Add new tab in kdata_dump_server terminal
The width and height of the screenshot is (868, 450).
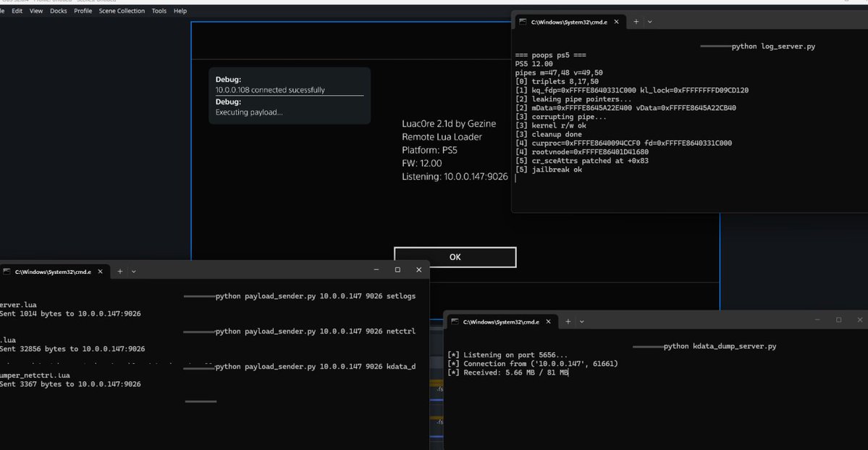(x=568, y=322)
